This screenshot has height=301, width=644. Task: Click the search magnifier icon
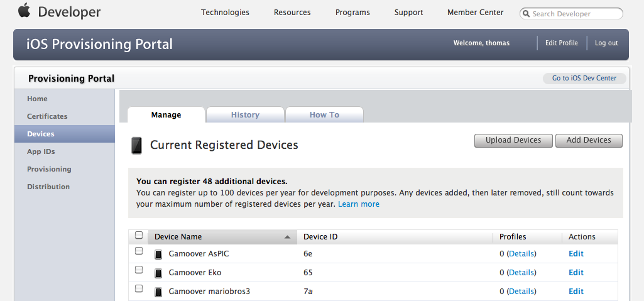pyautogui.click(x=526, y=14)
